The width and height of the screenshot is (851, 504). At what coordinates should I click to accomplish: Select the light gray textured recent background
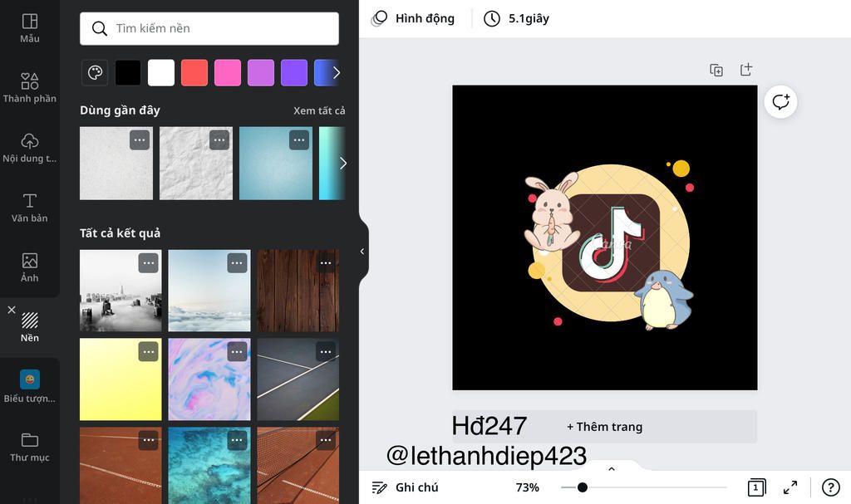116,164
